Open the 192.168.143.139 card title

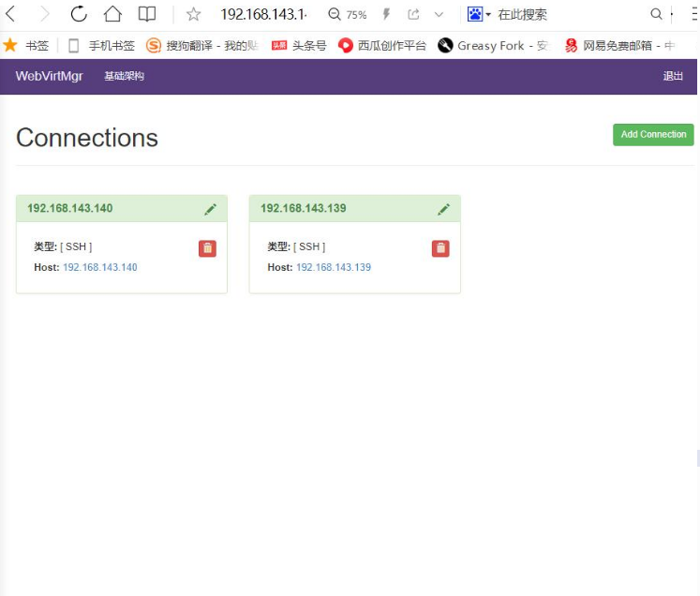pyautogui.click(x=303, y=208)
